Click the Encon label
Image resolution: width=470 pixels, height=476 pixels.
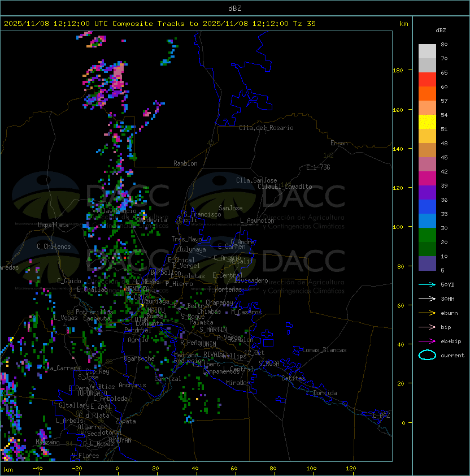tap(339, 143)
